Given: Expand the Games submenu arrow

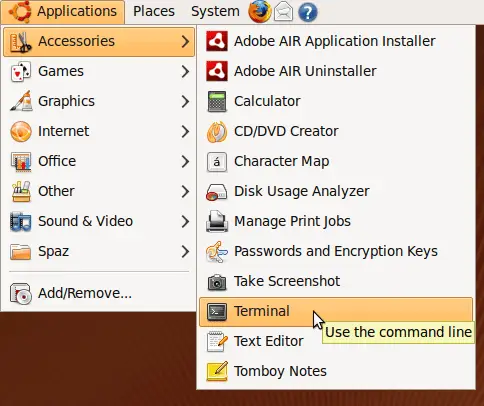Looking at the screenshot, I should point(185,71).
